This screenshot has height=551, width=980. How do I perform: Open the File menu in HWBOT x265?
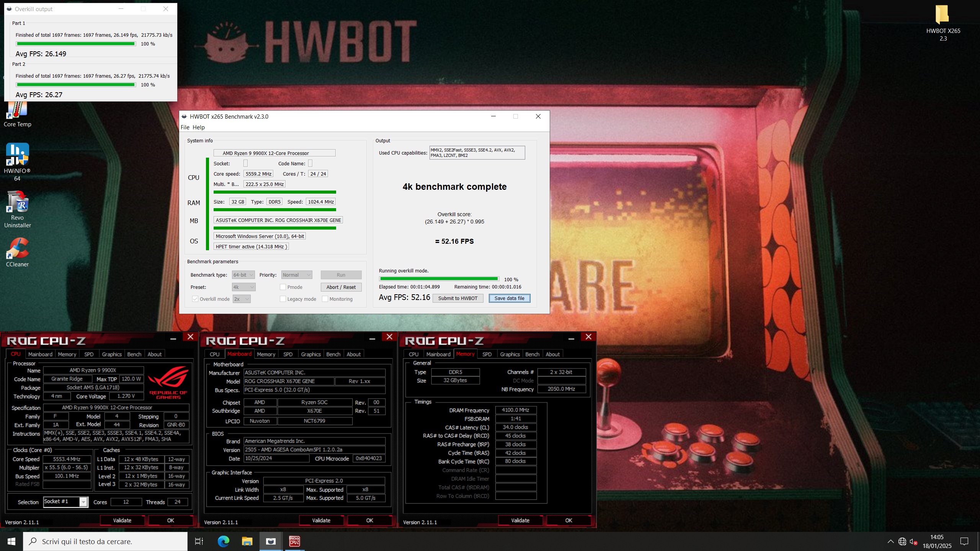[185, 127]
